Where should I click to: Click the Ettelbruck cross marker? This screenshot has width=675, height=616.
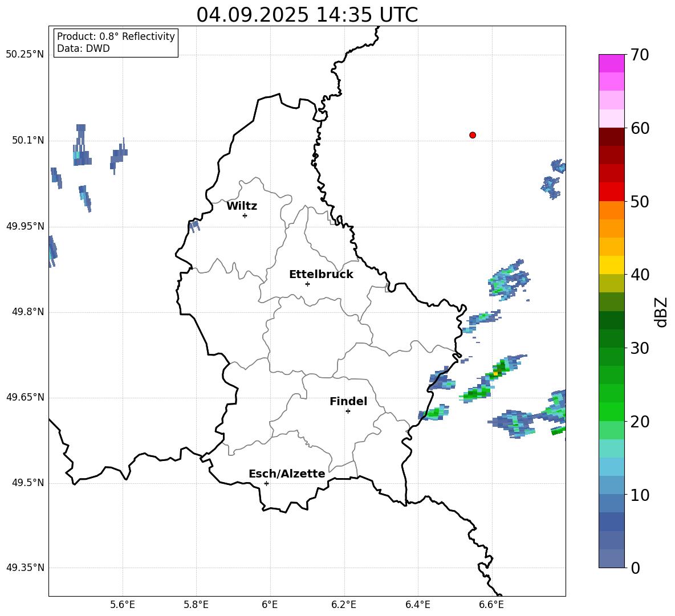(x=307, y=284)
